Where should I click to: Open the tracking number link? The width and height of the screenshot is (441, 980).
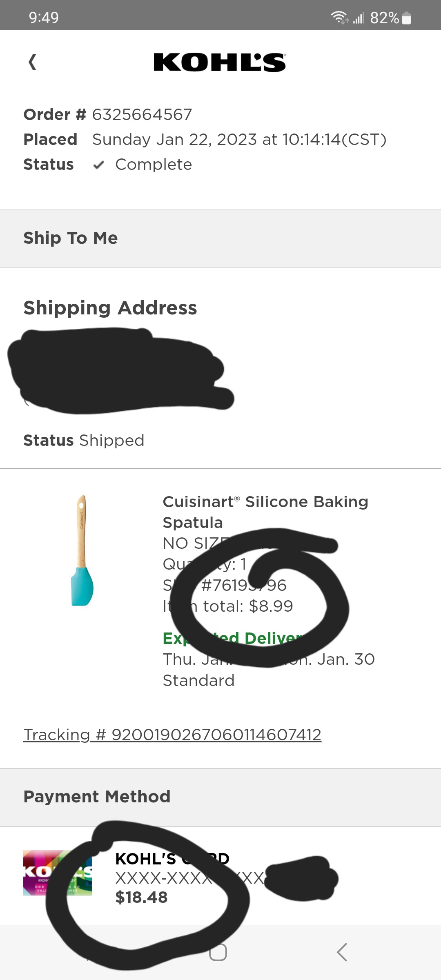coord(172,735)
